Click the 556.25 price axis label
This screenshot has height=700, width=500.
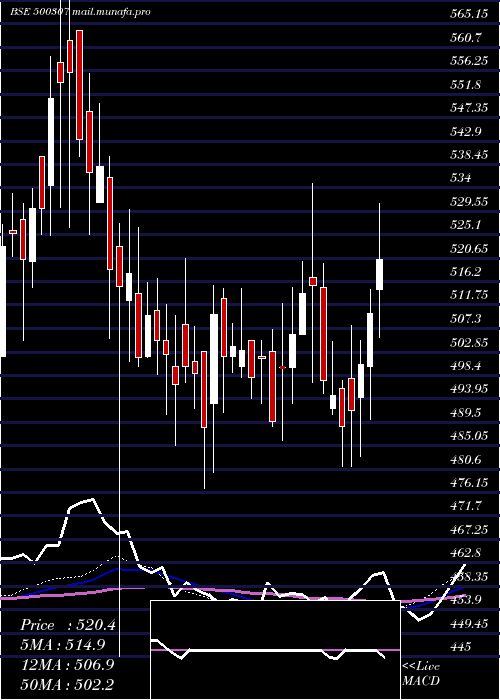point(468,61)
